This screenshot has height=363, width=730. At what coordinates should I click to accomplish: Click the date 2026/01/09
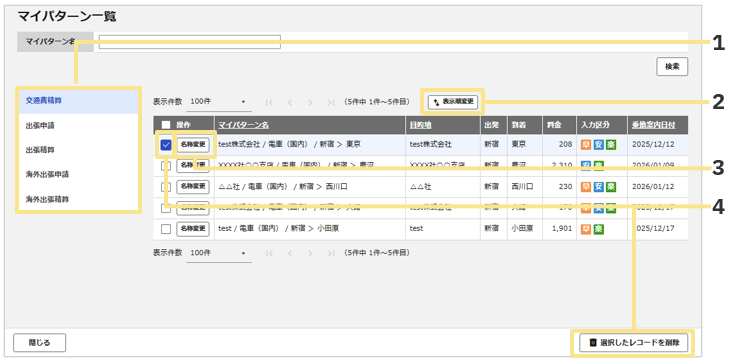coord(653,166)
